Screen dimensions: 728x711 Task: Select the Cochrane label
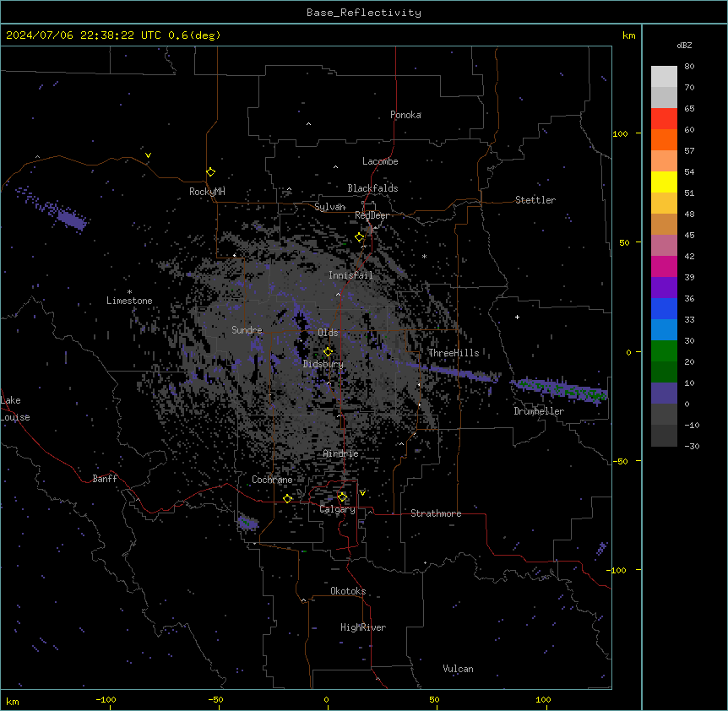272,480
